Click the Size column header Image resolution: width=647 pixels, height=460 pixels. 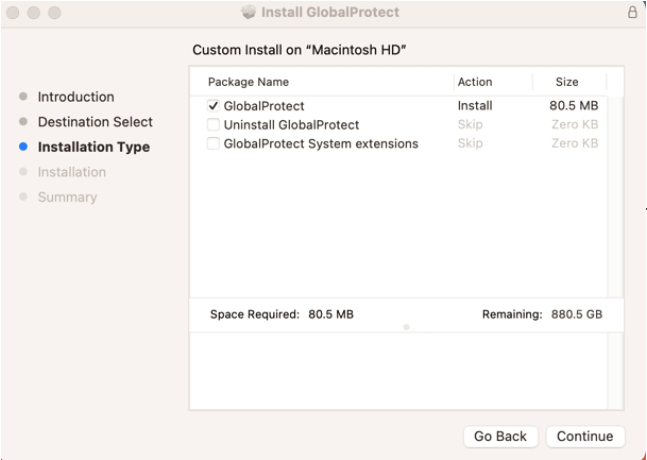[x=567, y=82]
